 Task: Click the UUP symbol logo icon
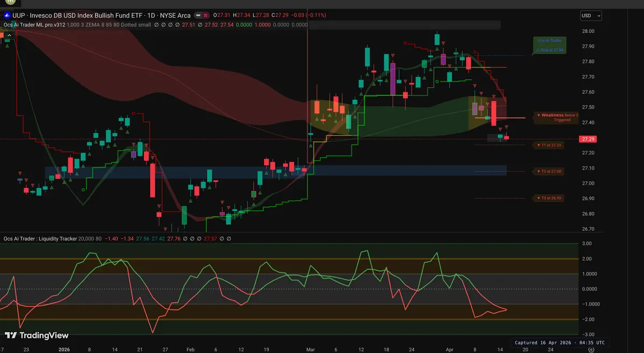[x=6, y=16]
